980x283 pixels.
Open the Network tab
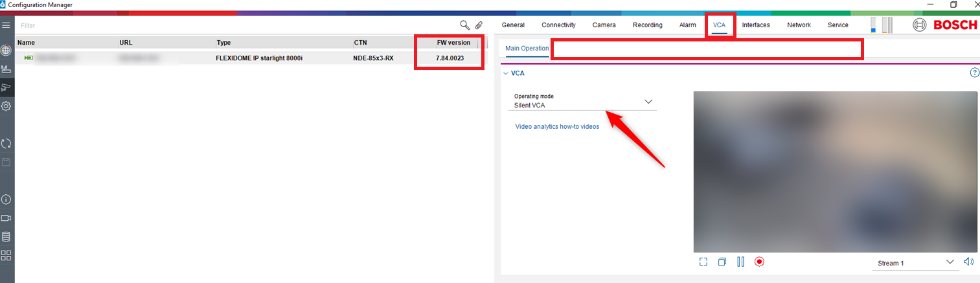pyautogui.click(x=799, y=25)
